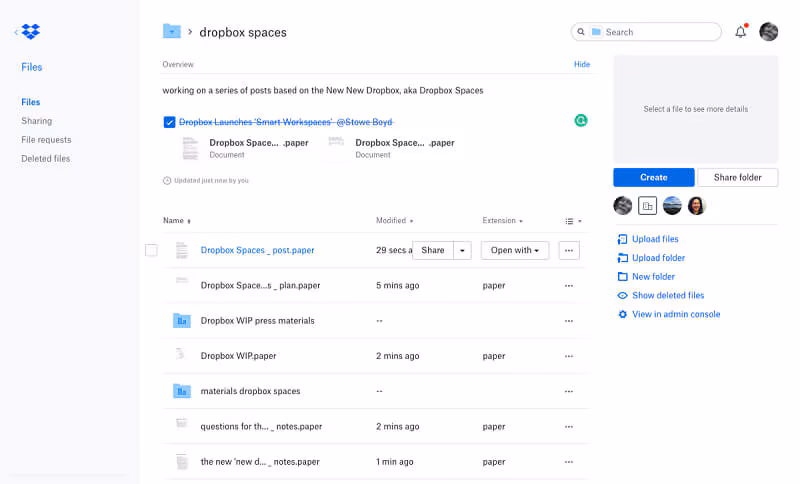Collapse sidebar with the back chevron
Viewport: 800px width, 484px height.
click(16, 32)
